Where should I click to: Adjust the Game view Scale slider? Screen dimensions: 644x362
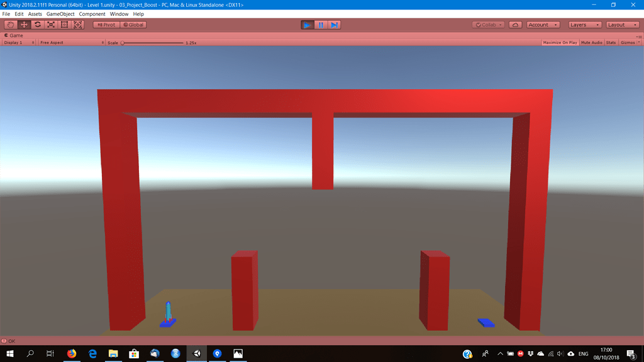151,43
